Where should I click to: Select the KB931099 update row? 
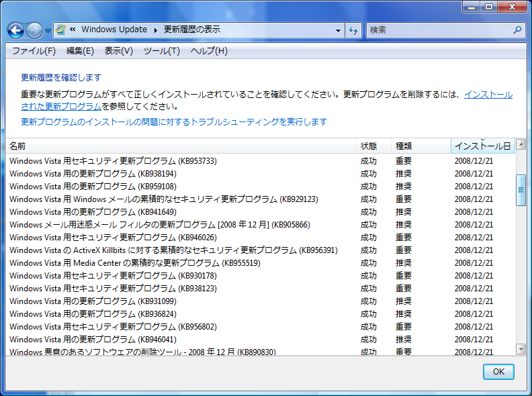260,301
